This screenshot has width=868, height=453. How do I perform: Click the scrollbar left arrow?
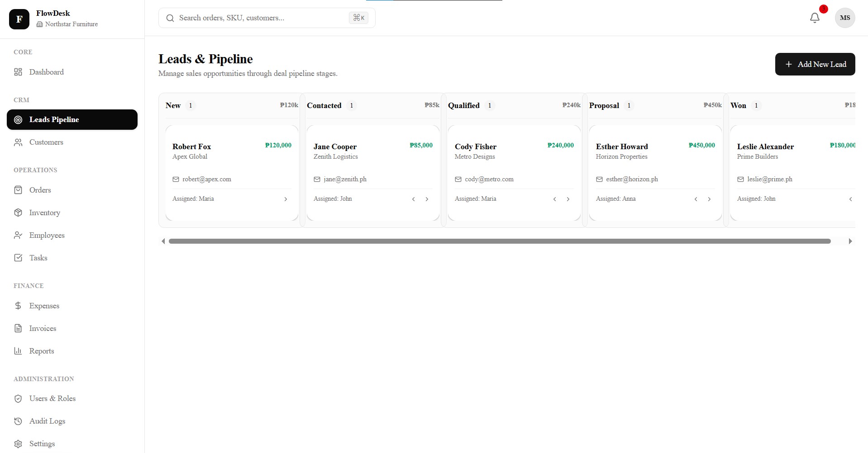tap(163, 241)
